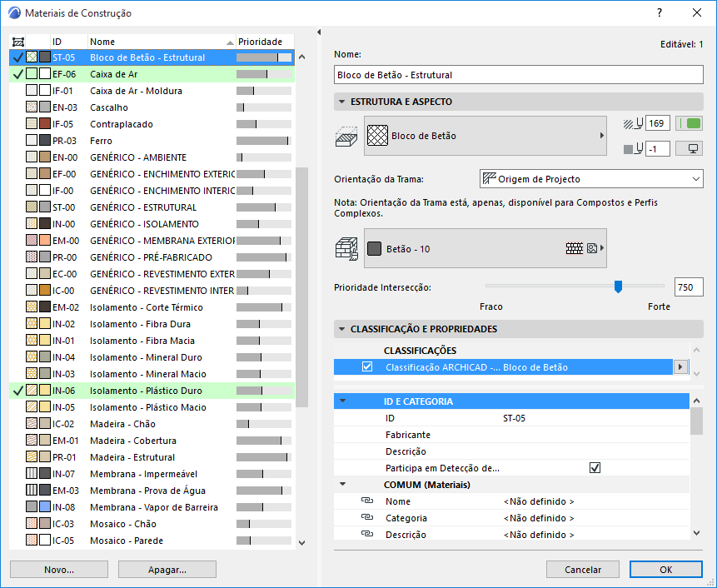Click the priority value field 750

click(689, 287)
